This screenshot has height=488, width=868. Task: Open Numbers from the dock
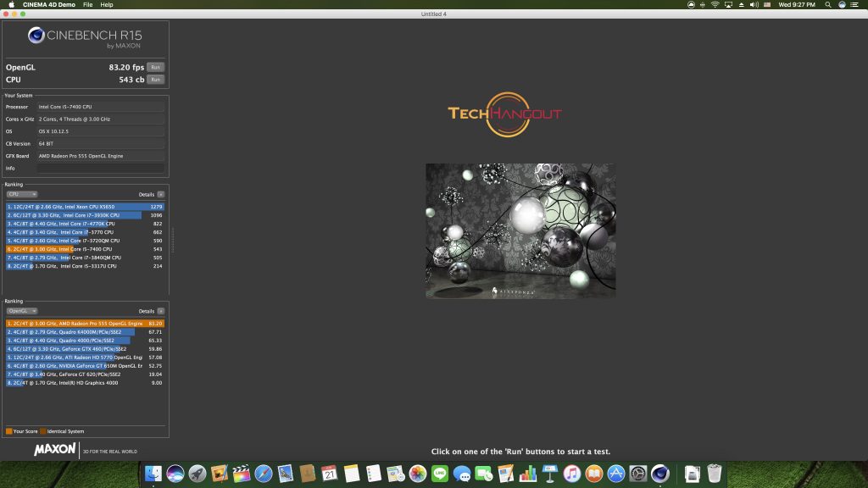[528, 474]
